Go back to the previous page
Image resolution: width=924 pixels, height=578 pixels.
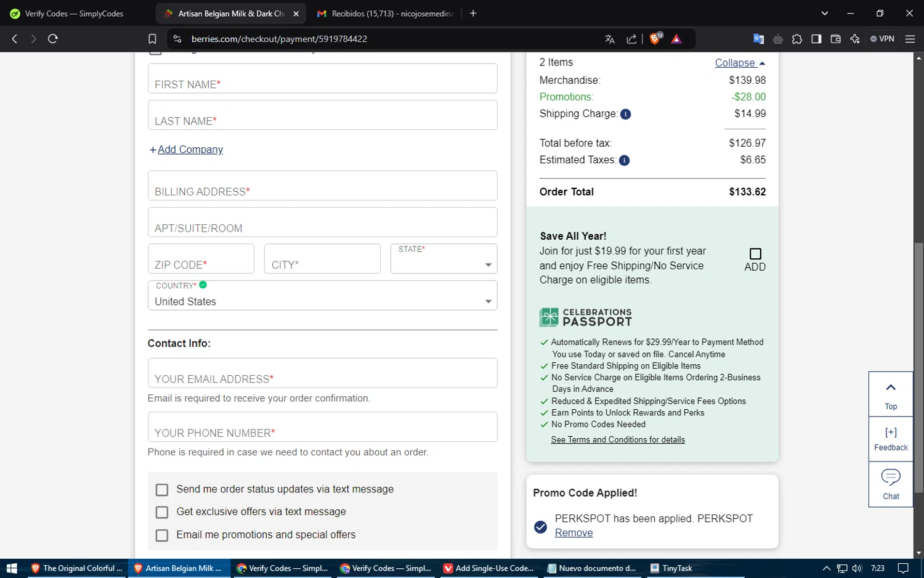click(15, 39)
